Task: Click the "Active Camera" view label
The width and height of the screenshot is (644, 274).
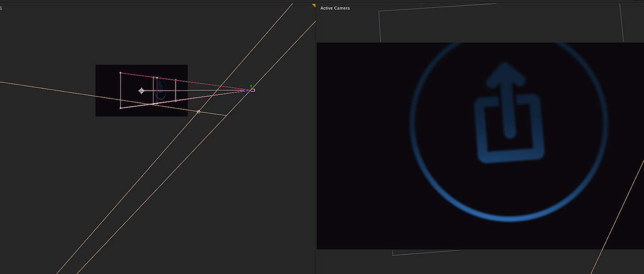Action: (335, 8)
